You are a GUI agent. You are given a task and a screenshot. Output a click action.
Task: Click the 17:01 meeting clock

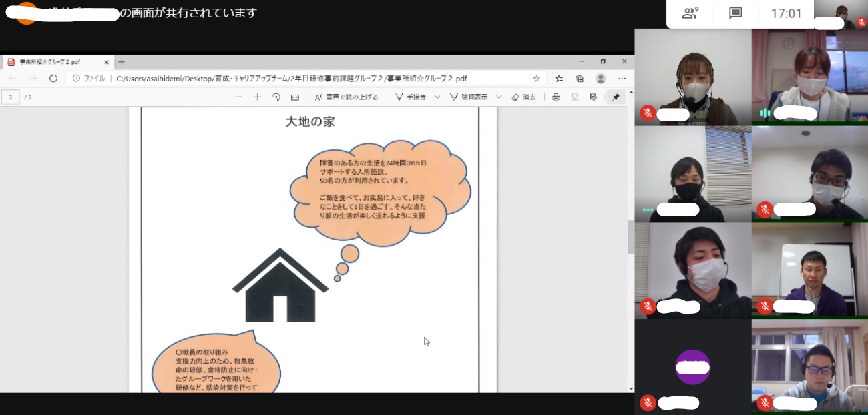point(786,13)
